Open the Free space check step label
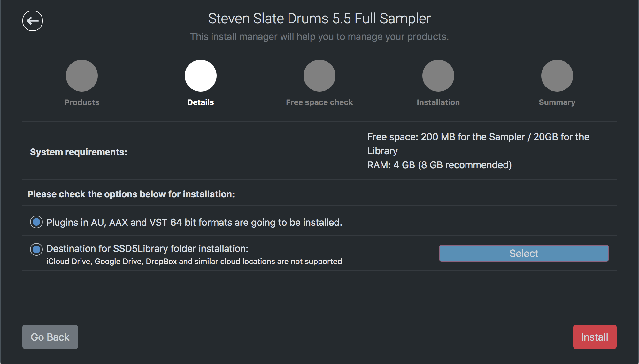Viewport: 639px width, 364px height. (x=319, y=102)
